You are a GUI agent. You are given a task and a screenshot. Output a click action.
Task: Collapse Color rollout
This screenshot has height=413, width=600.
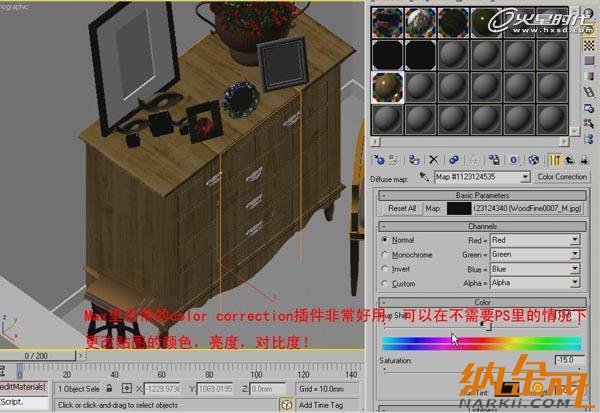click(x=482, y=302)
